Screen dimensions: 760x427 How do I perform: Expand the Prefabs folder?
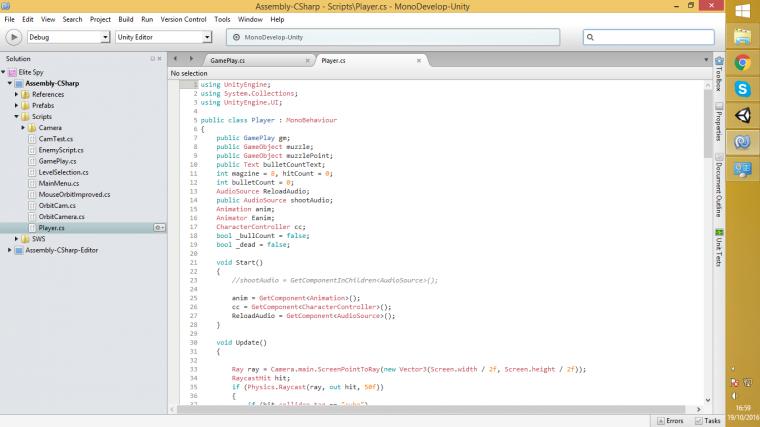pyautogui.click(x=18, y=105)
